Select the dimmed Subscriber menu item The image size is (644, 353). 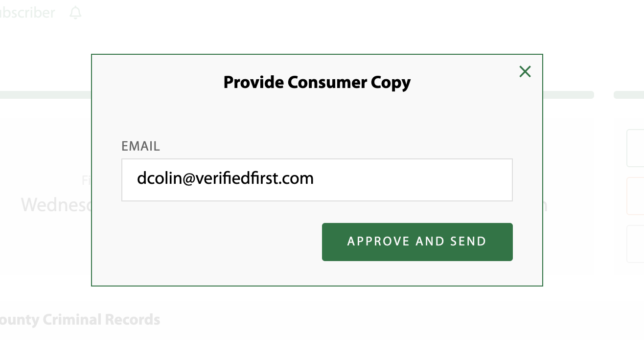tap(27, 13)
